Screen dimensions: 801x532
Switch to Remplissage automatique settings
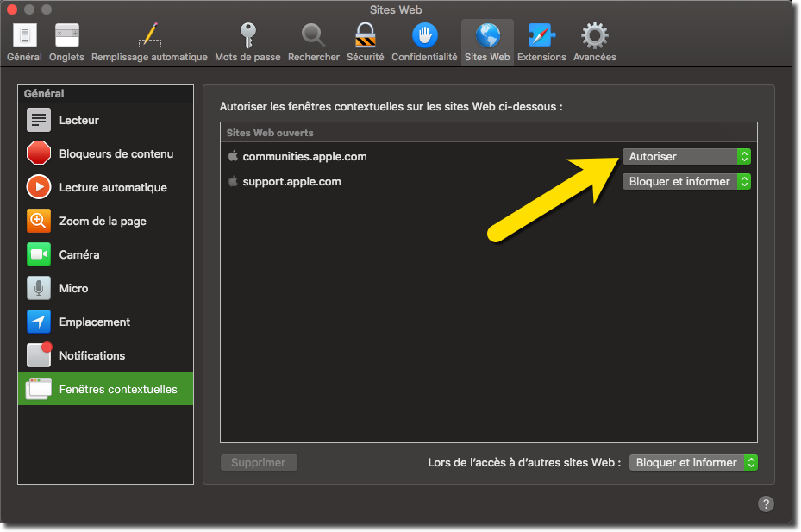pyautogui.click(x=149, y=41)
